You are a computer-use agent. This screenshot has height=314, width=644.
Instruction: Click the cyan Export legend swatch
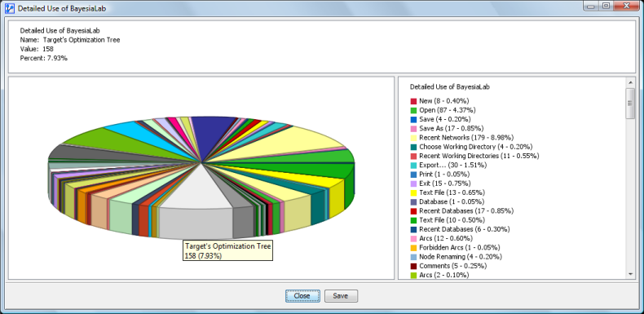tap(413, 166)
